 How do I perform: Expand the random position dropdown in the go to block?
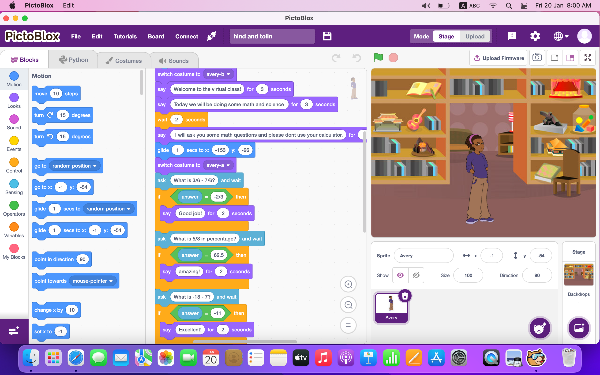pyautogui.click(x=75, y=166)
